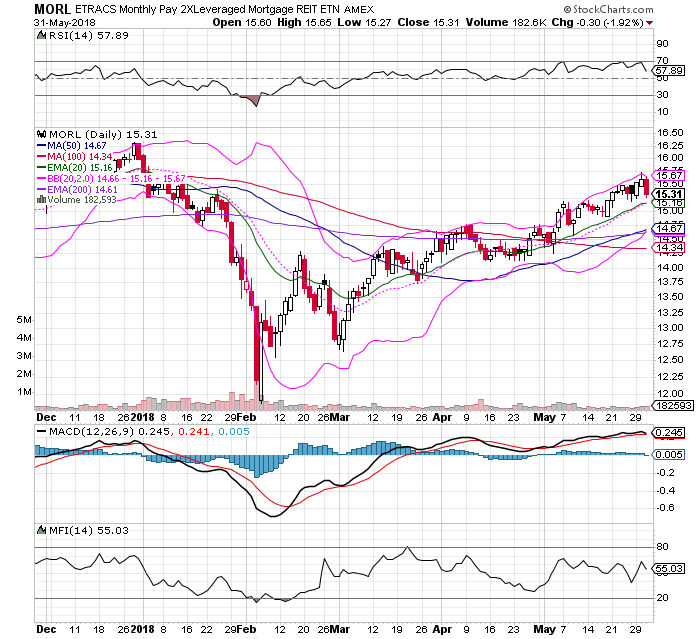This screenshot has width=700, height=639.
Task: Click the MORL ticker symbol title
Action: (53, 9)
